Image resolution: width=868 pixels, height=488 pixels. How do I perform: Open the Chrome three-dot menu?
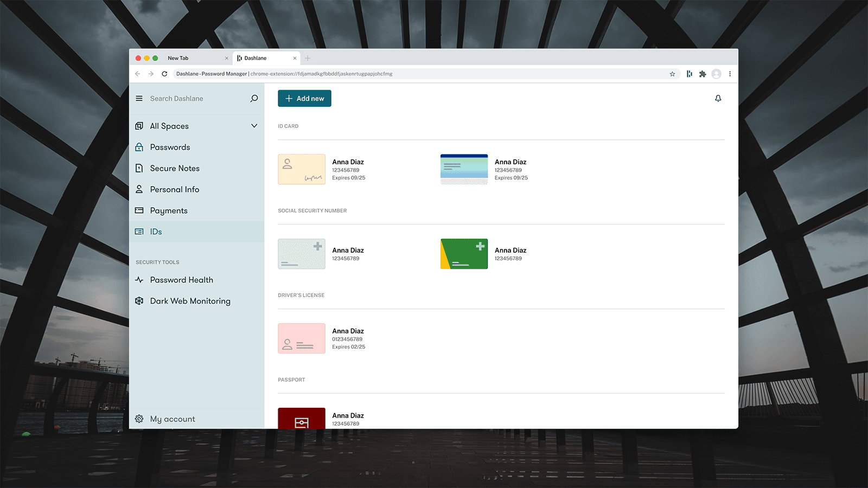pyautogui.click(x=730, y=74)
